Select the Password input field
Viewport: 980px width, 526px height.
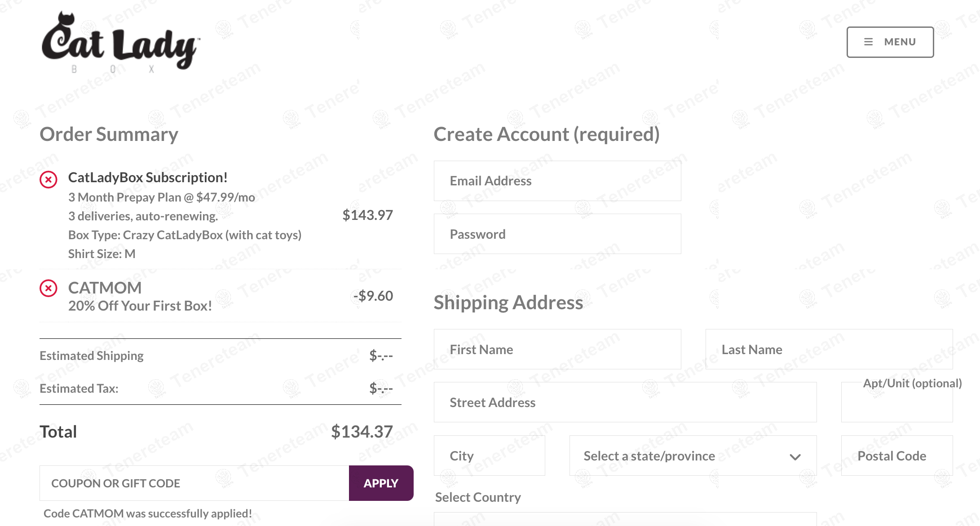click(x=557, y=234)
